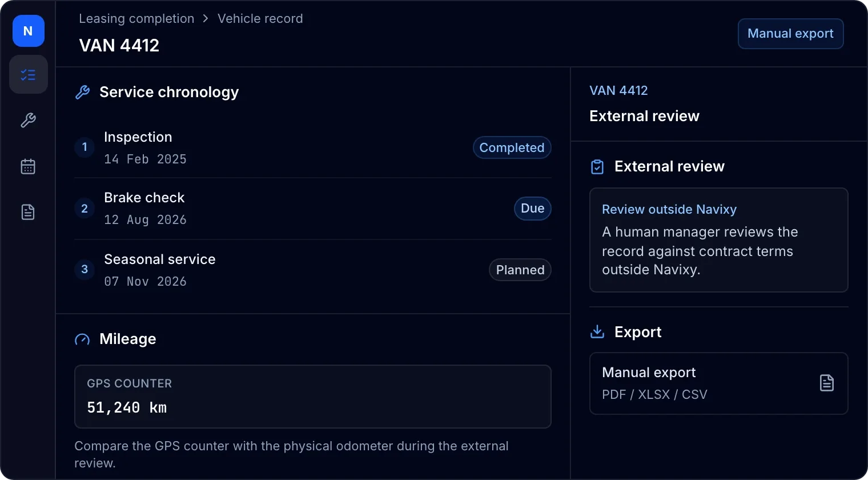Select the Vehicle record breadcrumb
Screen dimensions: 868x480
260,18
